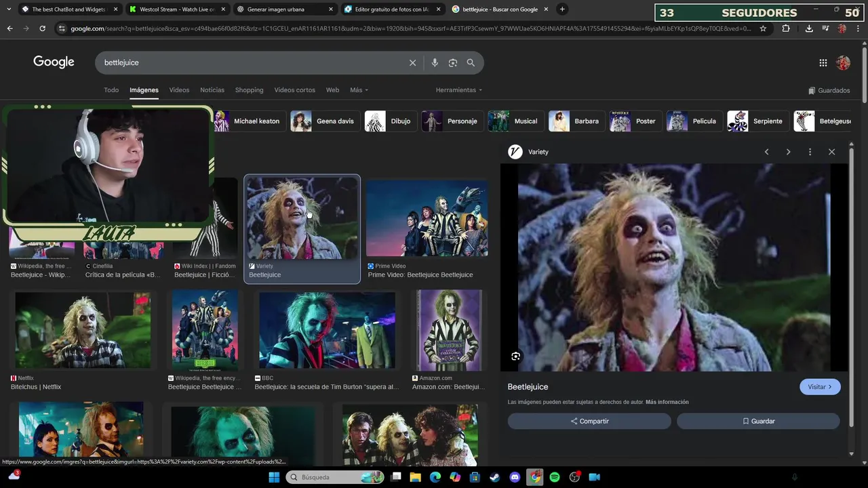Image resolution: width=868 pixels, height=488 pixels.
Task: Open the Google apps grid
Action: coord(823,63)
